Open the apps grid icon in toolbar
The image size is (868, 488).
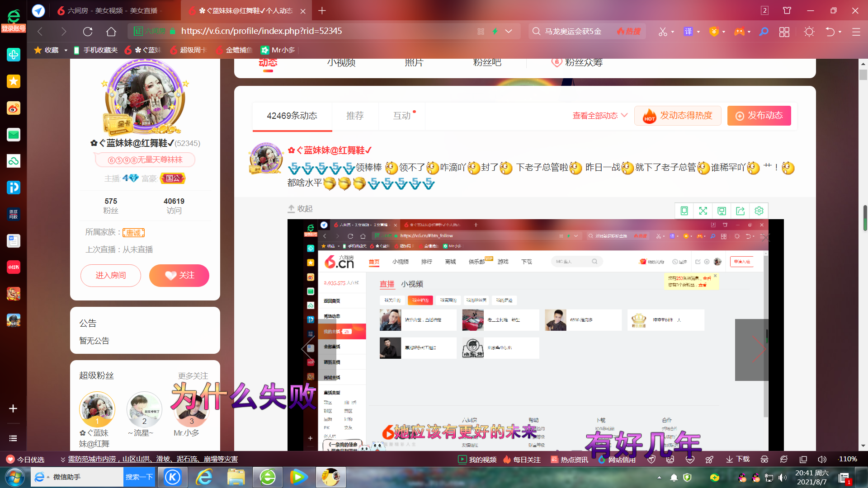point(784,32)
